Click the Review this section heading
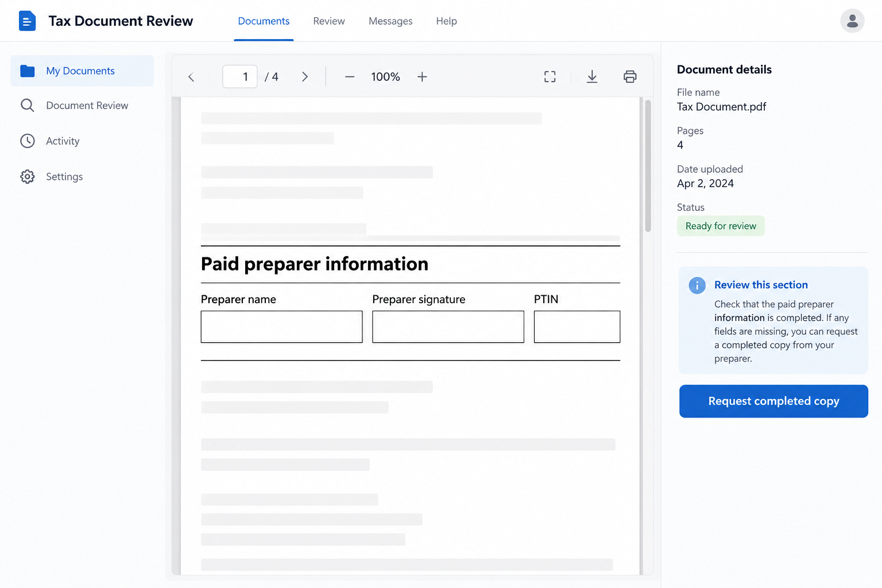Screen dimensions: 882x588 (x=761, y=285)
